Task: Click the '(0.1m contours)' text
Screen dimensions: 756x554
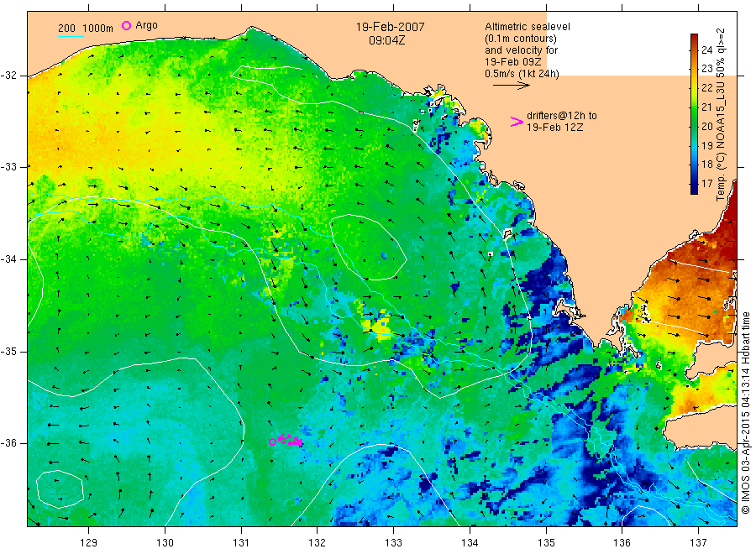Action: [x=521, y=39]
